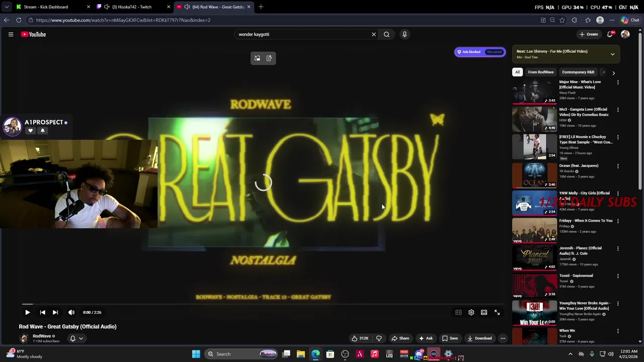Open Ads blocked badge
The height and width of the screenshot is (362, 644).
click(x=480, y=52)
